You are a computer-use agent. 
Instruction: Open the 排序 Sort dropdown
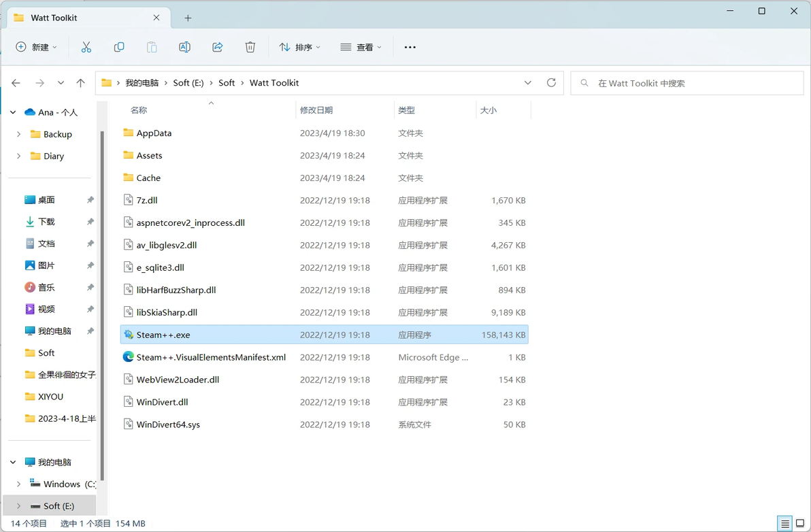click(x=300, y=47)
